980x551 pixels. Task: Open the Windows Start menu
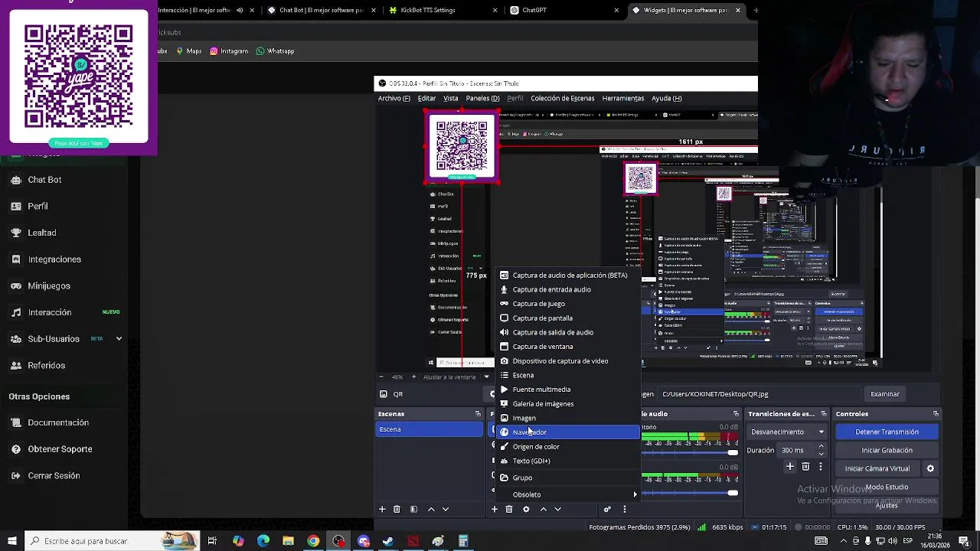[11, 541]
